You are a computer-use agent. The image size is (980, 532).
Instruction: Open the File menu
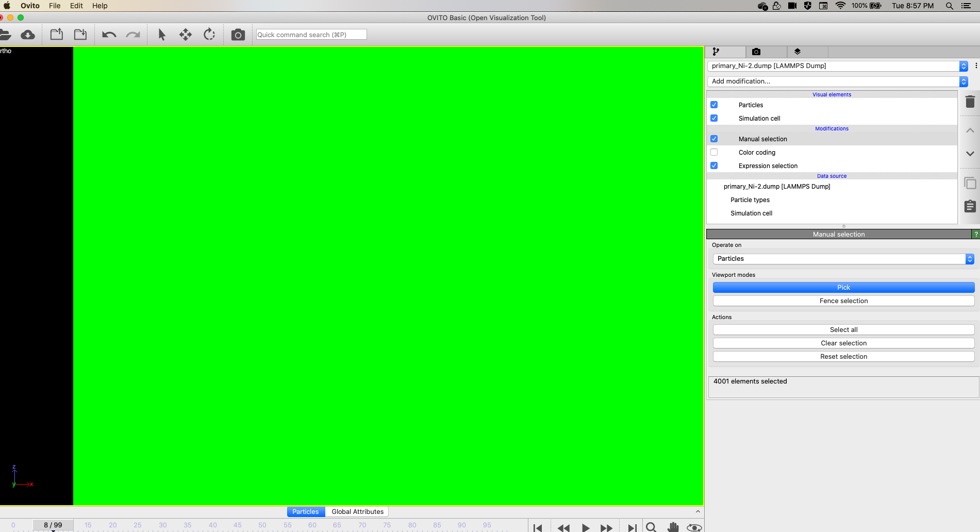pyautogui.click(x=55, y=6)
